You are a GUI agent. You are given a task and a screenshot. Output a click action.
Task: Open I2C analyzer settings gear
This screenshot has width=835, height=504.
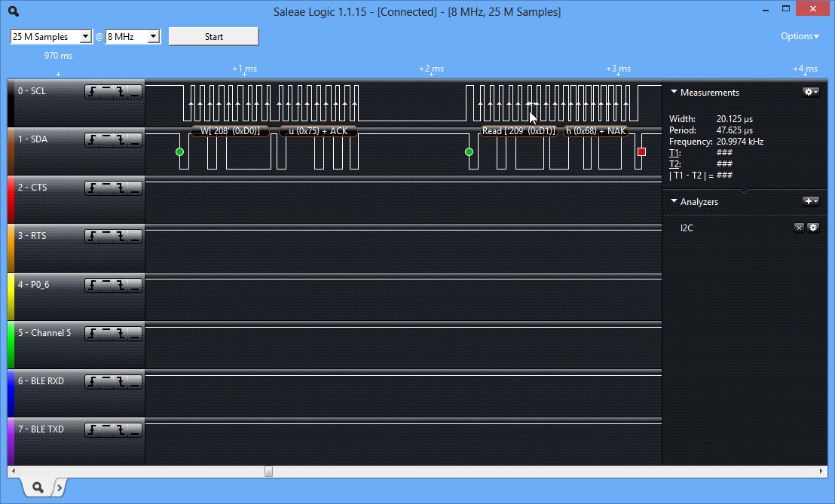tap(812, 228)
